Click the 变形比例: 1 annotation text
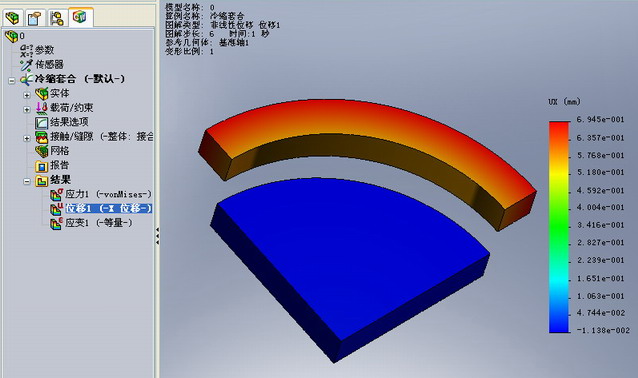Image resolution: width=638 pixels, height=378 pixels. [x=190, y=51]
